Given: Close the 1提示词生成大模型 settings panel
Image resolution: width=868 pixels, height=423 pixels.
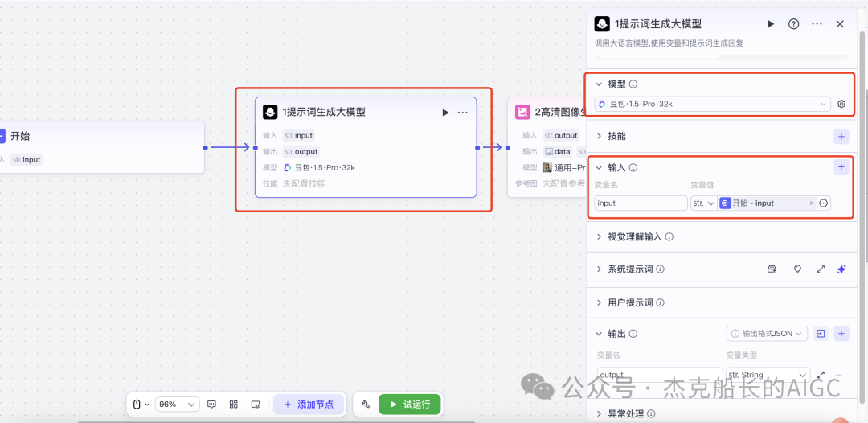Looking at the screenshot, I should [840, 24].
